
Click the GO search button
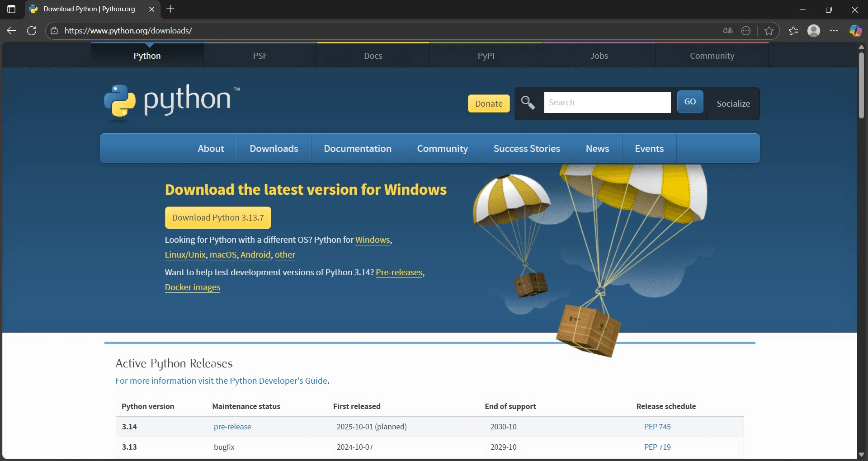(690, 102)
